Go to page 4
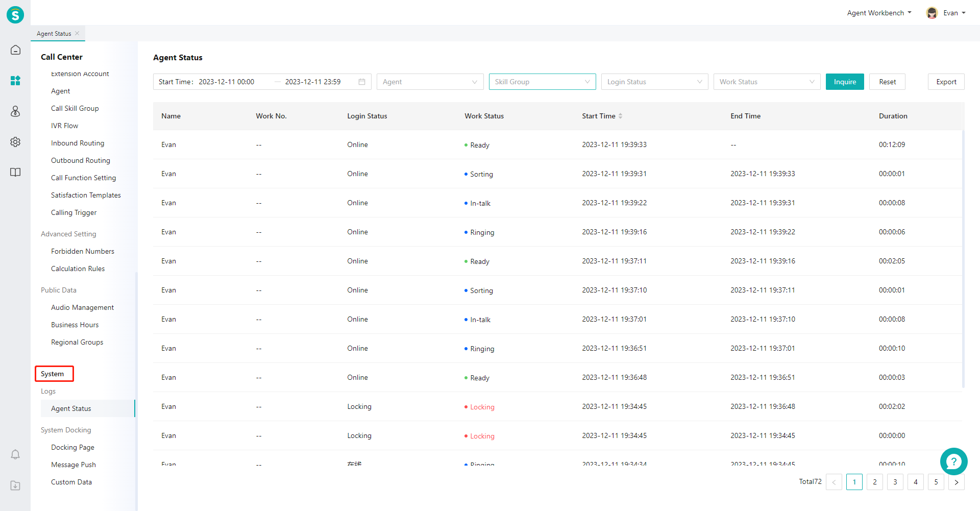Screen dimensions: 980x511 coord(916,482)
